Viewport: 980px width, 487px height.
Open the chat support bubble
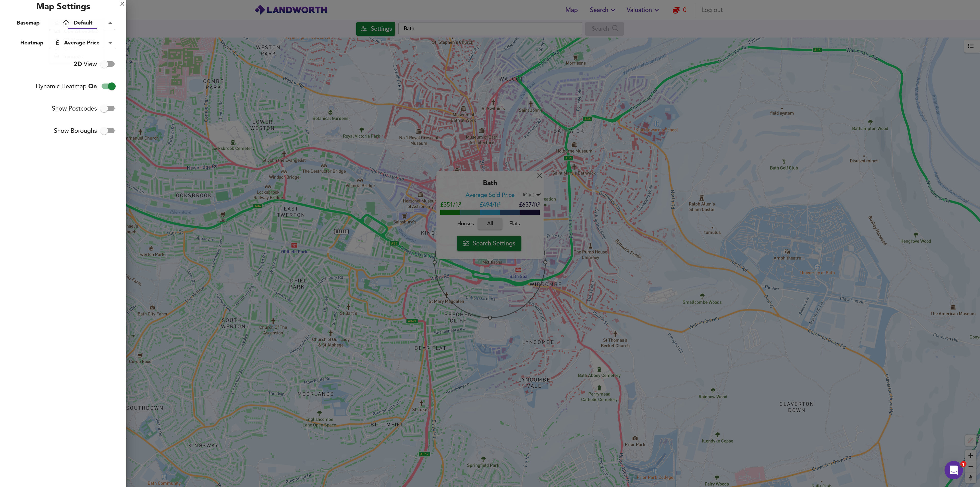[953, 470]
